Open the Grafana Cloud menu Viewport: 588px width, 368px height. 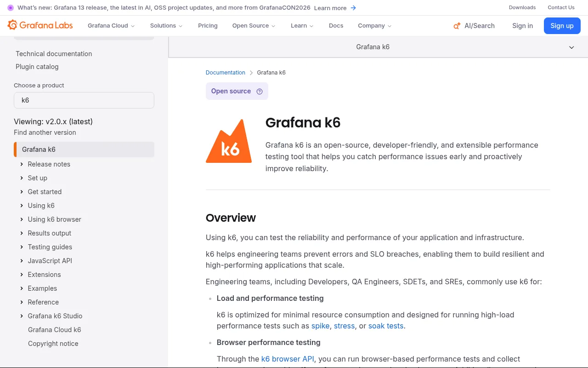tap(111, 26)
